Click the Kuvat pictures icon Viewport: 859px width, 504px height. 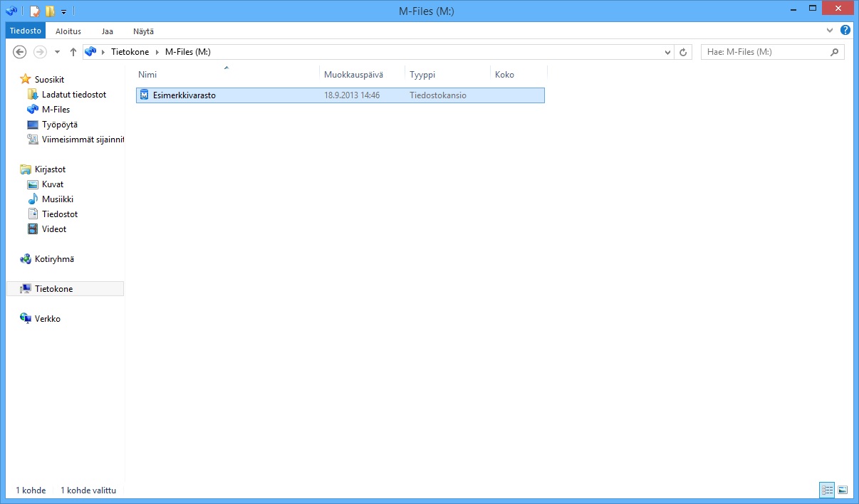click(x=32, y=184)
